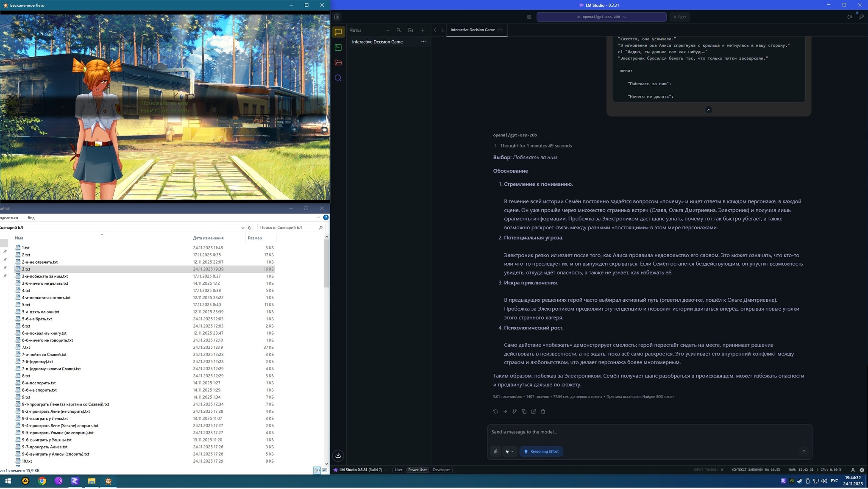The width and height of the screenshot is (868, 489).
Task: Delete the assistant message with trash icon
Action: [x=543, y=411]
